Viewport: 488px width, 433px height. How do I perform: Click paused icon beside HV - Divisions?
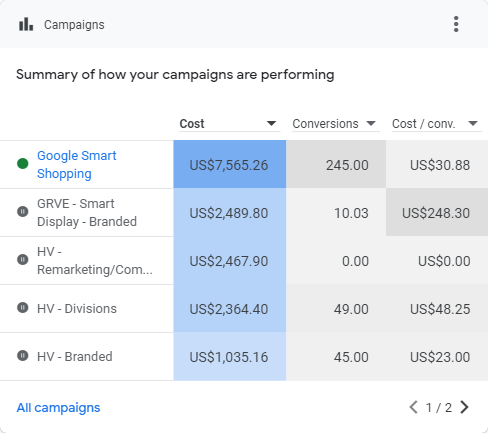23,307
